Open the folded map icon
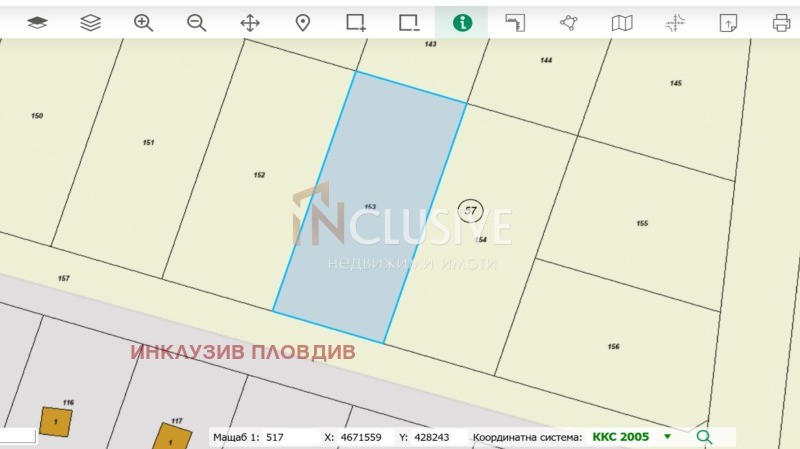 [x=622, y=22]
